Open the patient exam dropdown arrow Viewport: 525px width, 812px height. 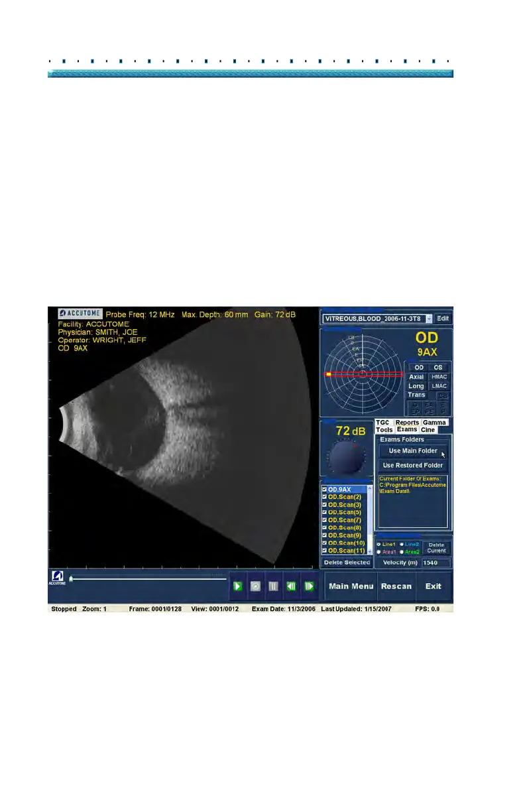(x=429, y=319)
